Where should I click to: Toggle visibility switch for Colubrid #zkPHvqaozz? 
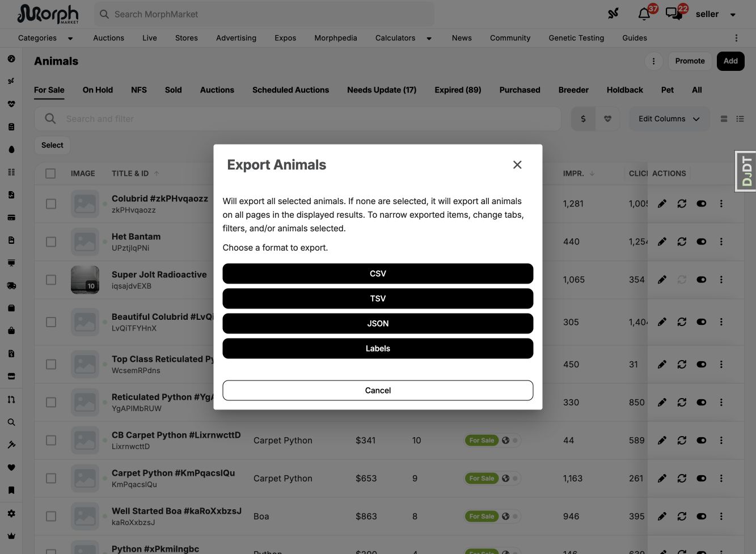pyautogui.click(x=702, y=204)
